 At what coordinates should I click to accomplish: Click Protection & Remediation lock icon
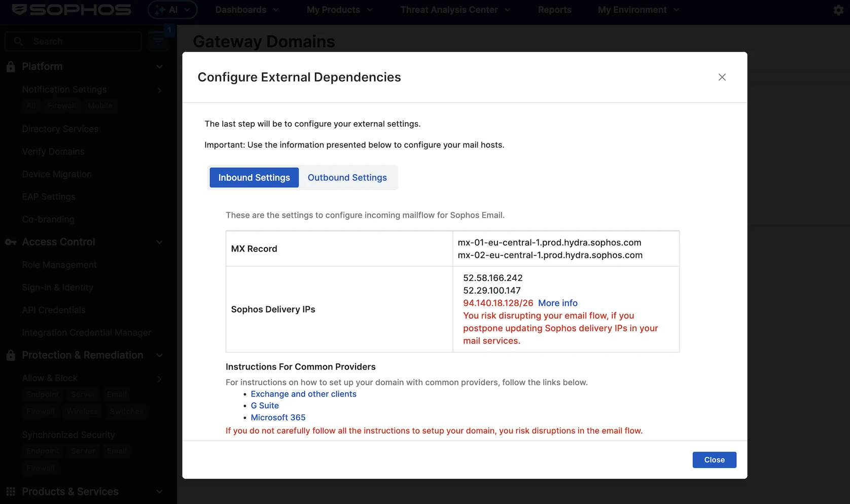point(11,355)
